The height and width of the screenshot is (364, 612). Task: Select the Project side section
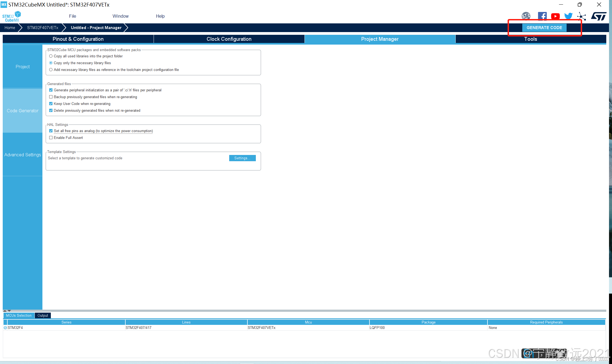[x=23, y=67]
